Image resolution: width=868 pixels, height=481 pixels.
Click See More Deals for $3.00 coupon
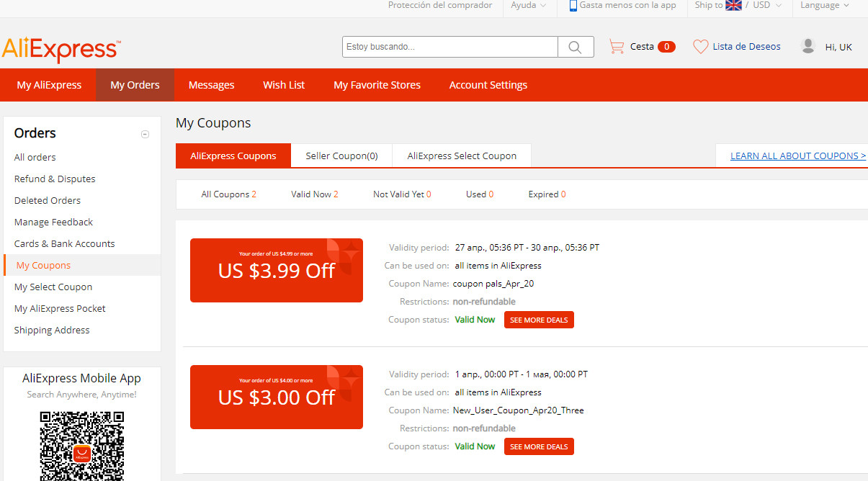(x=539, y=446)
